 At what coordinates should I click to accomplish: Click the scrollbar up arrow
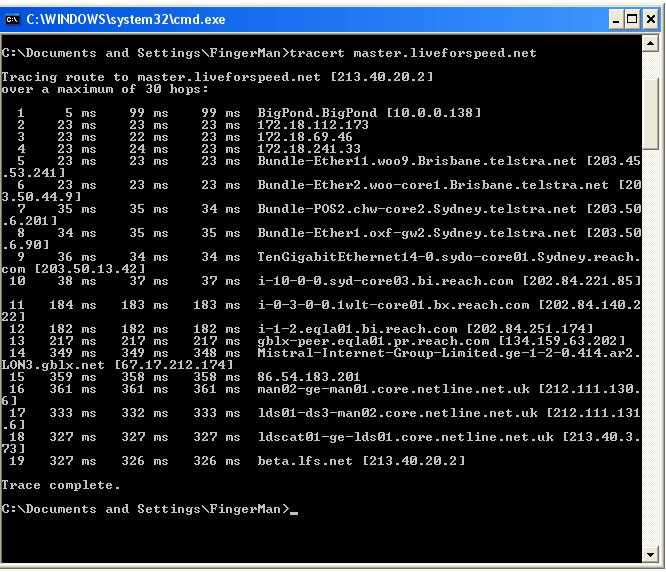pyautogui.click(x=650, y=43)
